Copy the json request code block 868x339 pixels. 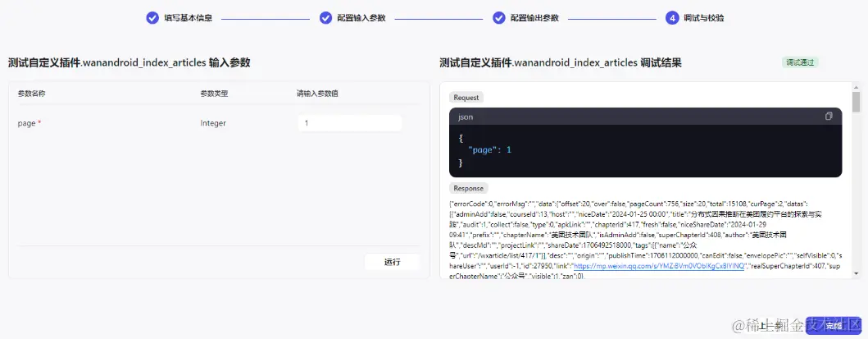[x=829, y=117]
